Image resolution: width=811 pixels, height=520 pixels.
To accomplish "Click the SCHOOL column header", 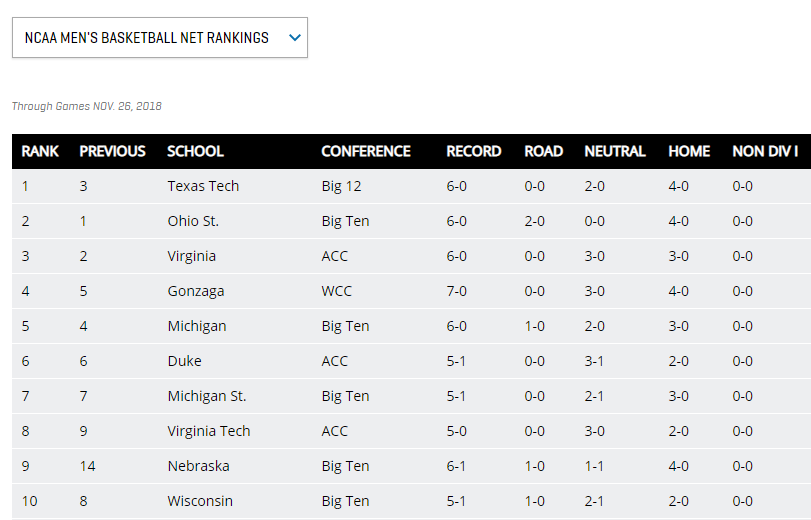I will pos(195,151).
